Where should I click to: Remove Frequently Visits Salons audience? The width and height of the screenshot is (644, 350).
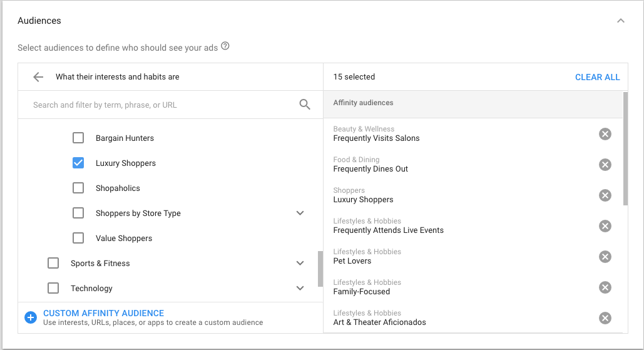[605, 134]
